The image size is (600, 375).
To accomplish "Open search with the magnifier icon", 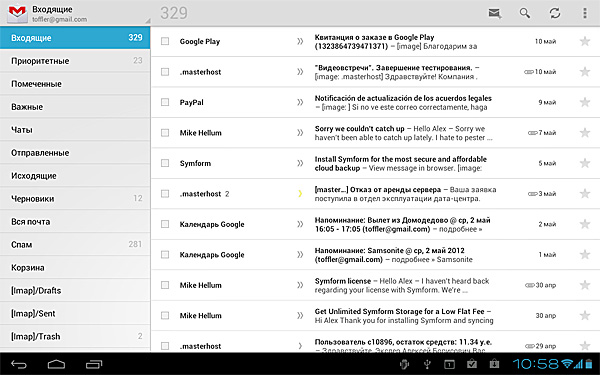I will tap(525, 13).
